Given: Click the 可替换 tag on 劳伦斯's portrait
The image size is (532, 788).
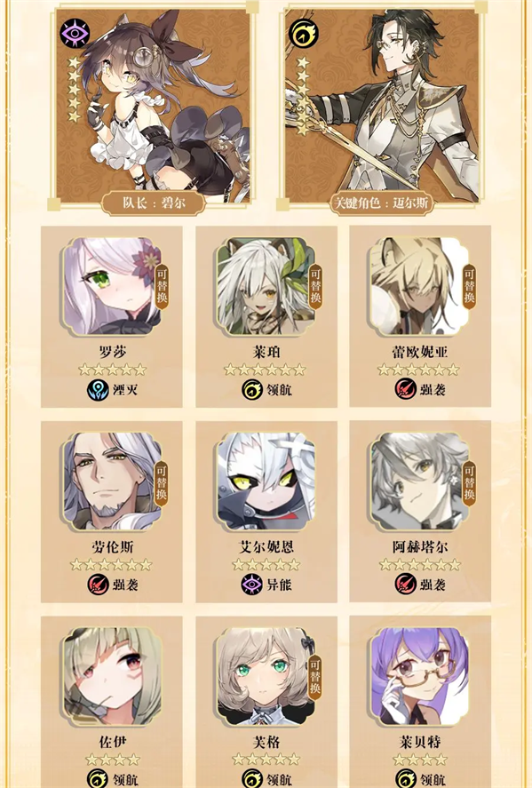Looking at the screenshot, I should 162,482.
